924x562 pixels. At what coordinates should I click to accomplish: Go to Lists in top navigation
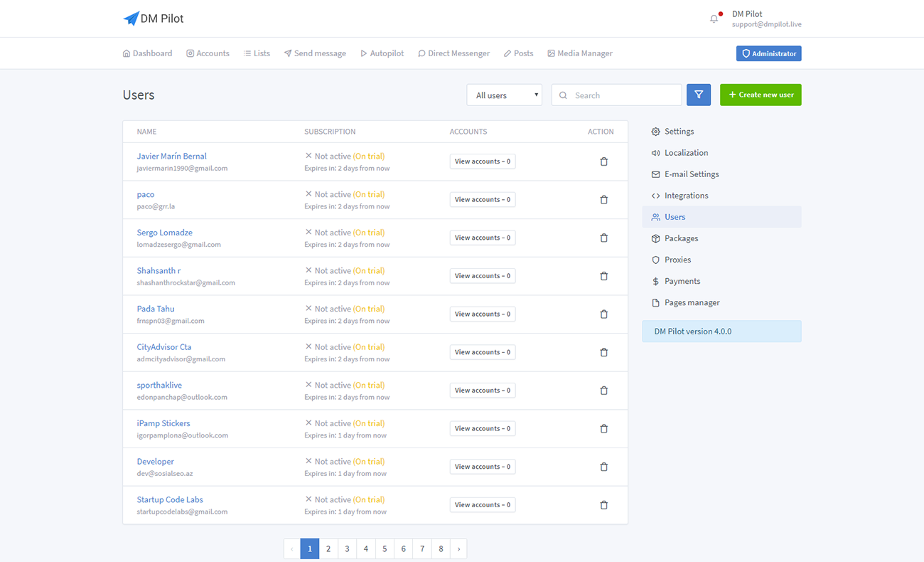pyautogui.click(x=257, y=53)
